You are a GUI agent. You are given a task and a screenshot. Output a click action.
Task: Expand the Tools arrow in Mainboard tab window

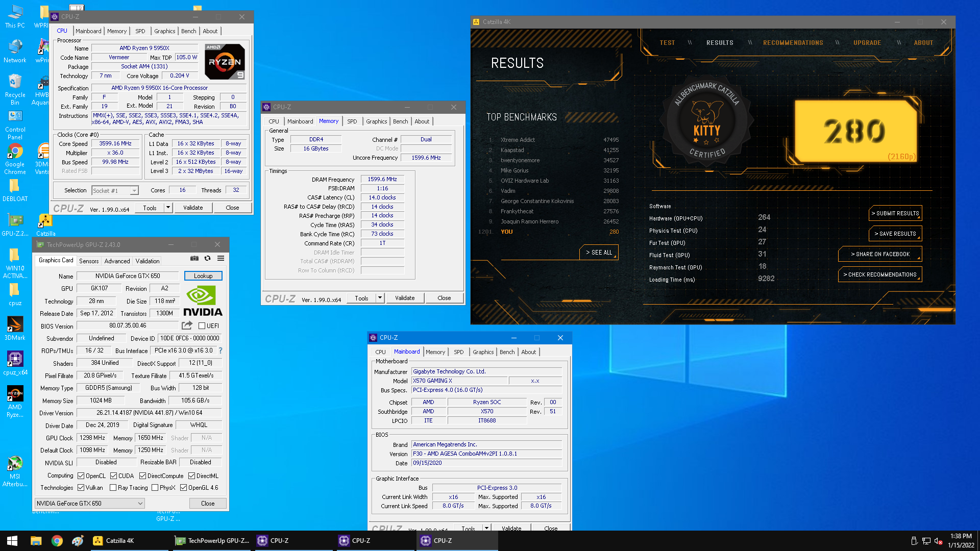point(486,528)
